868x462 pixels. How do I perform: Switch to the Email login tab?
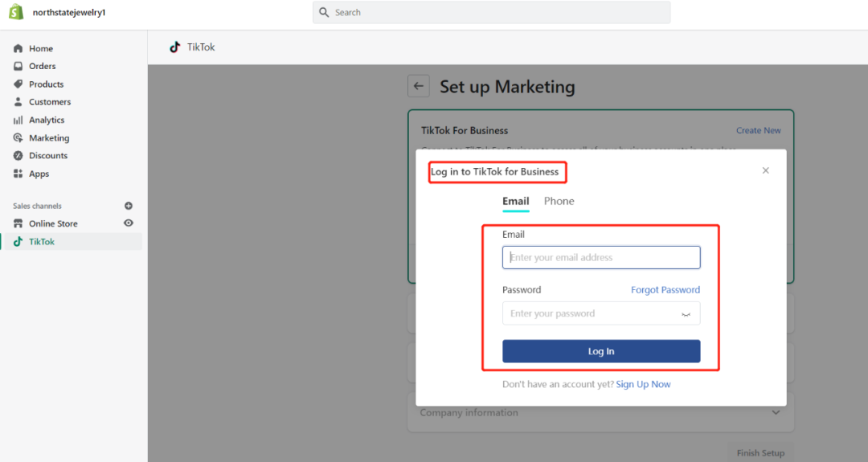(x=516, y=202)
